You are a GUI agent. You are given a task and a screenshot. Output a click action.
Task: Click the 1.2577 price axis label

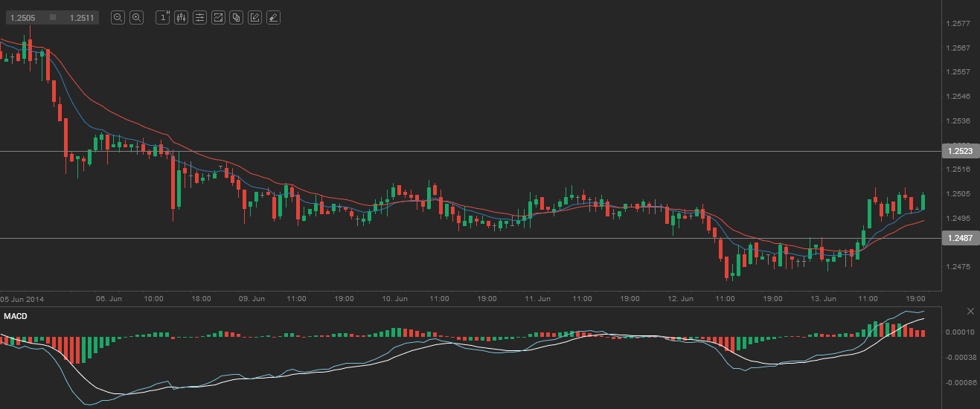click(x=957, y=24)
